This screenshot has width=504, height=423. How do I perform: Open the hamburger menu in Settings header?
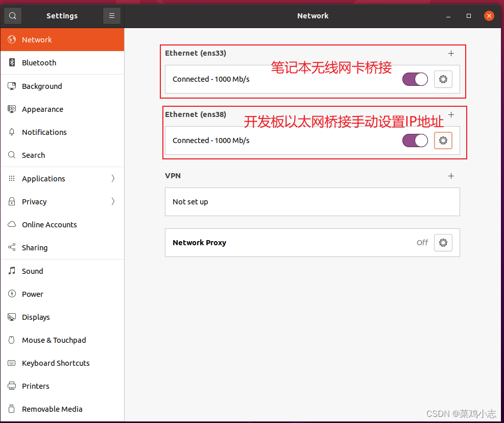click(x=111, y=16)
